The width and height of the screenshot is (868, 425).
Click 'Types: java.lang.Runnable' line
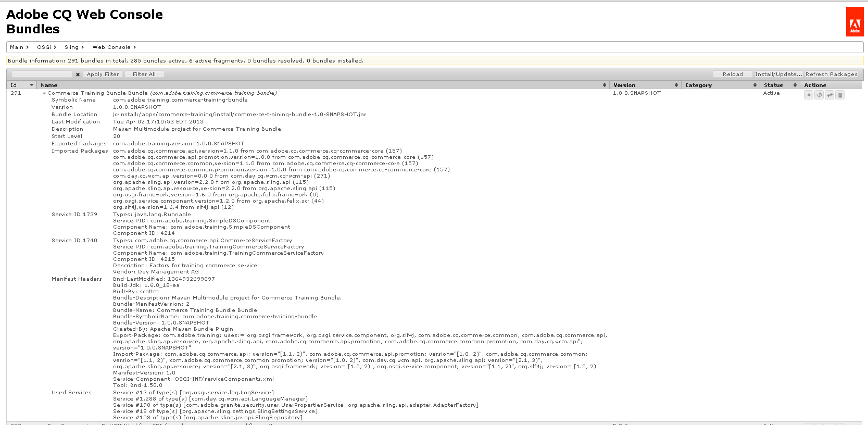[152, 215]
